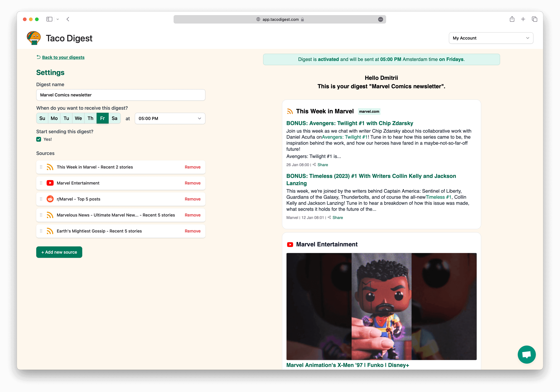Click the digest activated status banner

coord(381,59)
